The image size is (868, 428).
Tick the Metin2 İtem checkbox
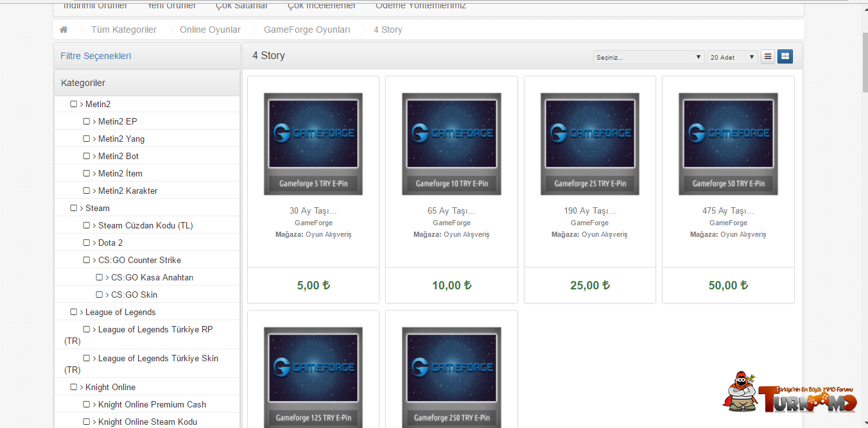tap(87, 173)
